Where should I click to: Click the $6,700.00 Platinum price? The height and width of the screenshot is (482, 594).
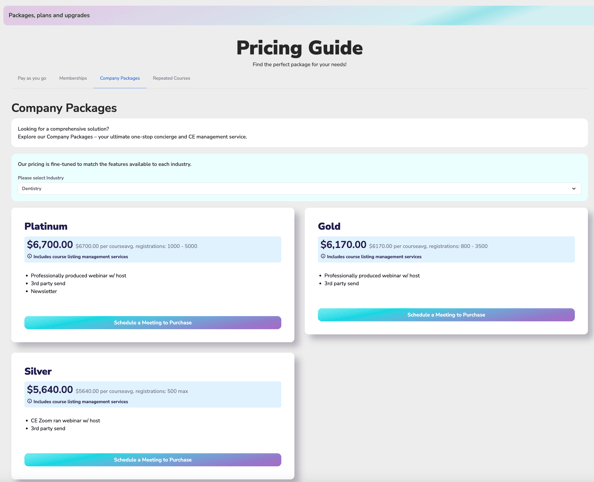point(50,245)
